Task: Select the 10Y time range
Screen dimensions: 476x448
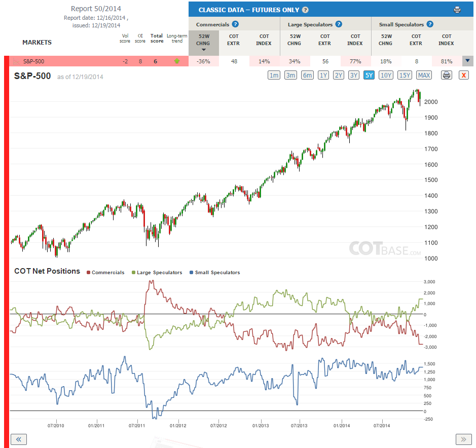Action: coord(386,76)
